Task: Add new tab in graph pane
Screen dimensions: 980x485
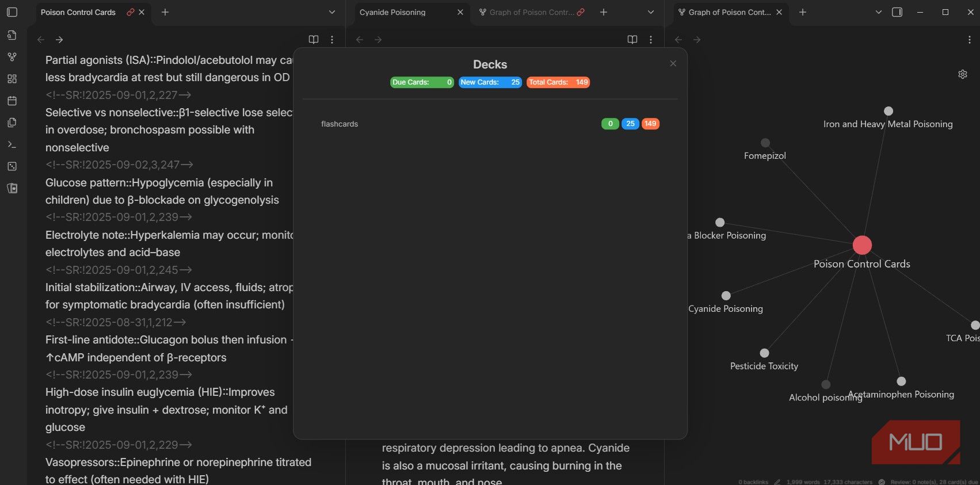Action: pos(803,12)
